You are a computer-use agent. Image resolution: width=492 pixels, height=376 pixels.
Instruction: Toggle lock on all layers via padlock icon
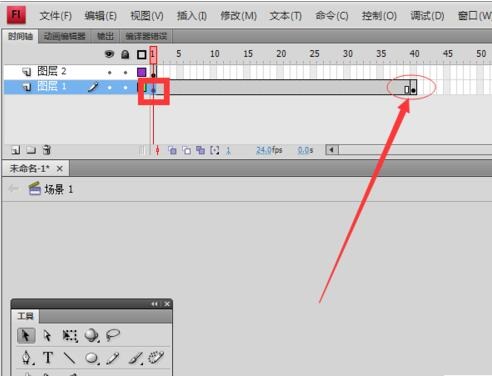point(125,54)
